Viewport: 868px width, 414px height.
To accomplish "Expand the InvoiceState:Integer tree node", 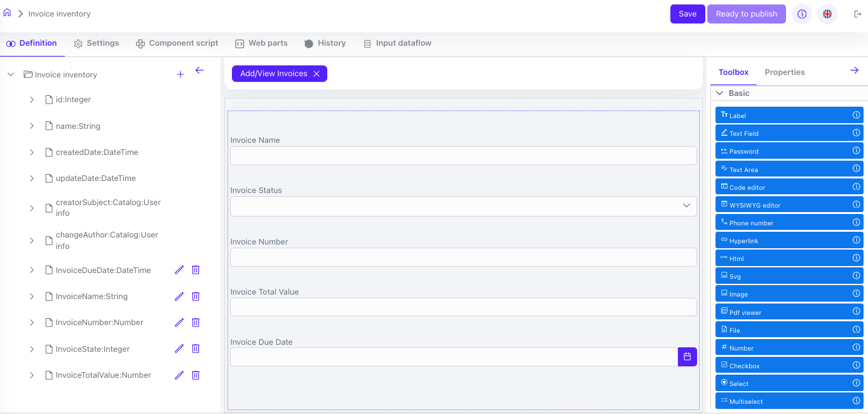I will [32, 349].
